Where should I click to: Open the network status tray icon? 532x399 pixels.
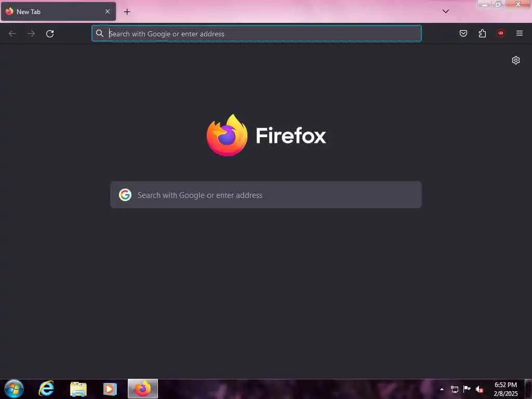coord(454,389)
